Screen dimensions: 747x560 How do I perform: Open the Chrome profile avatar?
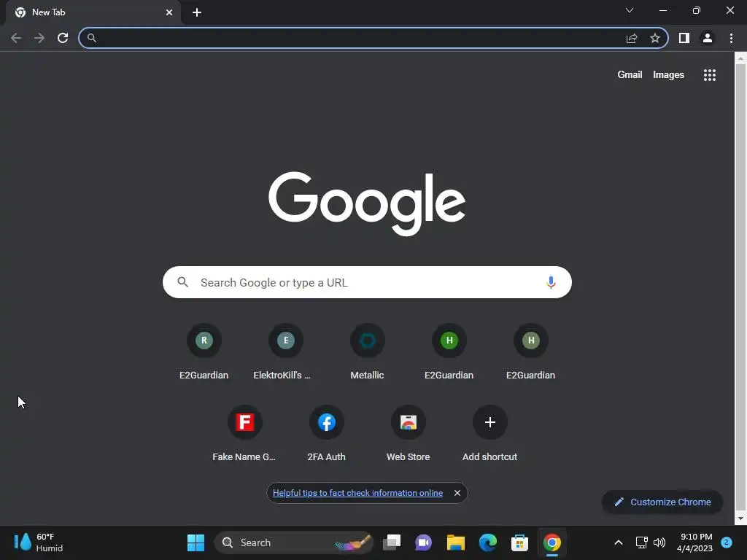(708, 38)
